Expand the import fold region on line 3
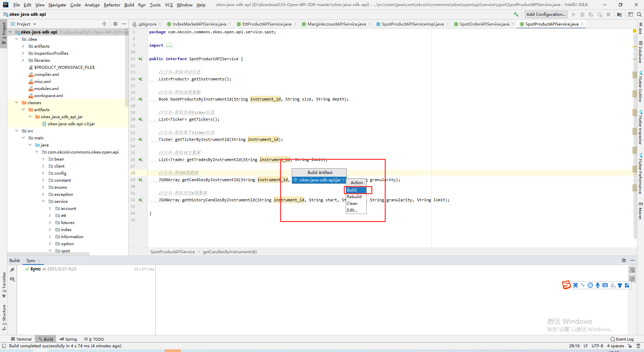 click(147, 45)
